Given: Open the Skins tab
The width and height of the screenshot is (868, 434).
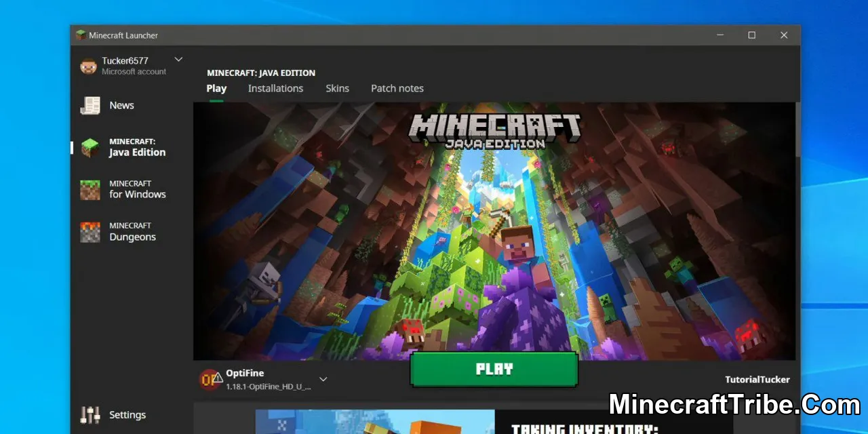Looking at the screenshot, I should 337,88.
